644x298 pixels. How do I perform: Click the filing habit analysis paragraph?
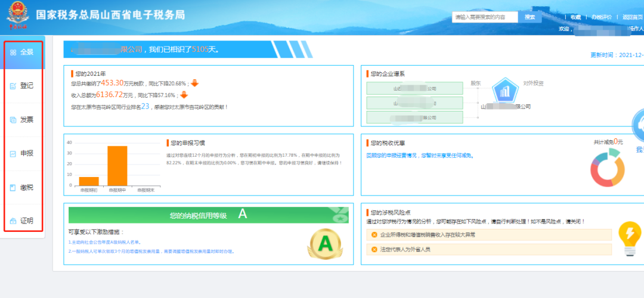(x=254, y=159)
